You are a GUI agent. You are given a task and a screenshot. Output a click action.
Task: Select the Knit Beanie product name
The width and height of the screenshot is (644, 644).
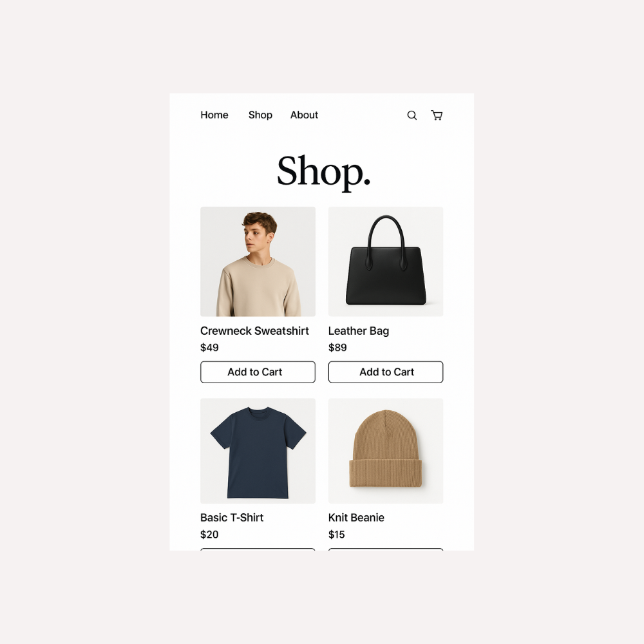tap(357, 518)
